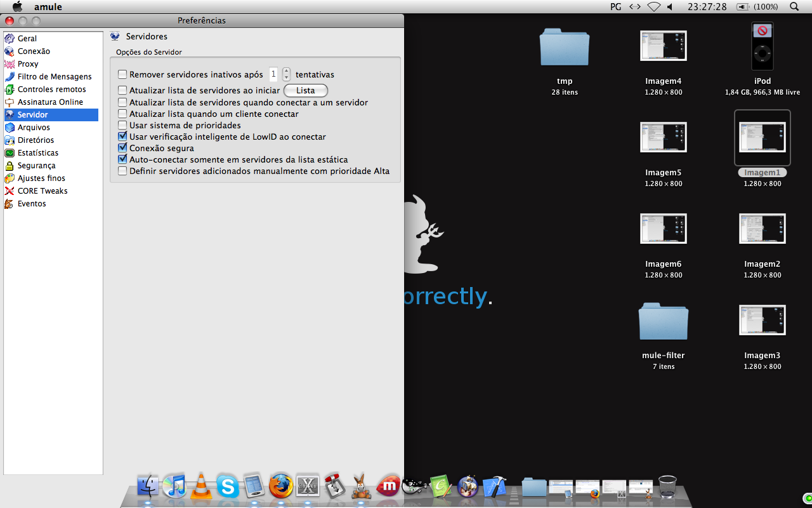
Task: Toggle Usar sistema de prioridades checkbox
Action: [122, 125]
